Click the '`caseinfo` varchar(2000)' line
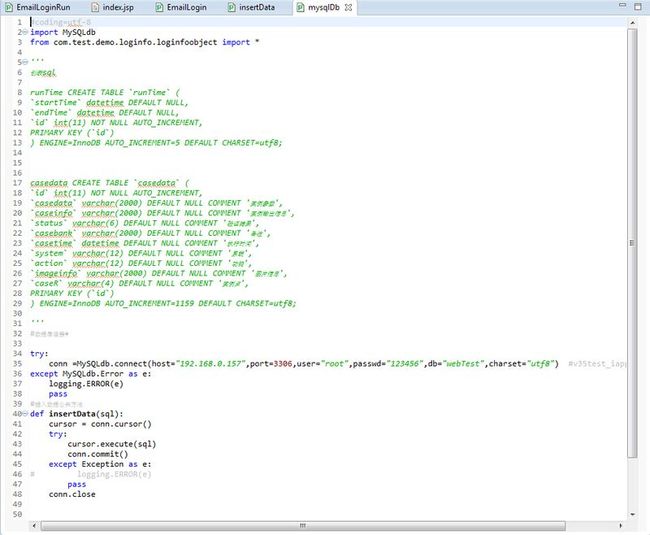The image size is (650, 535). tap(162, 213)
